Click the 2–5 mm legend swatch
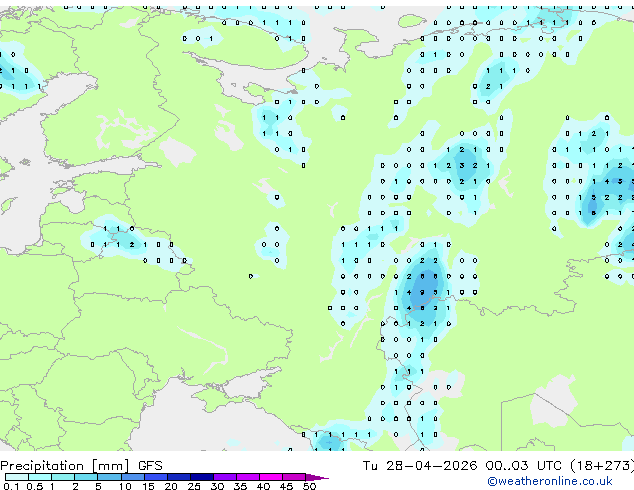This screenshot has width=634, height=490. coord(86,477)
